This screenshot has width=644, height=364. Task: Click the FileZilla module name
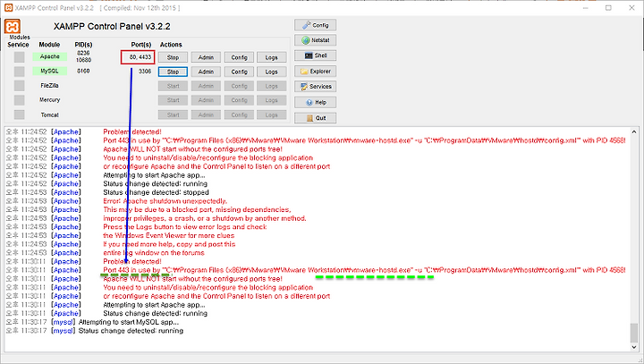click(x=50, y=86)
